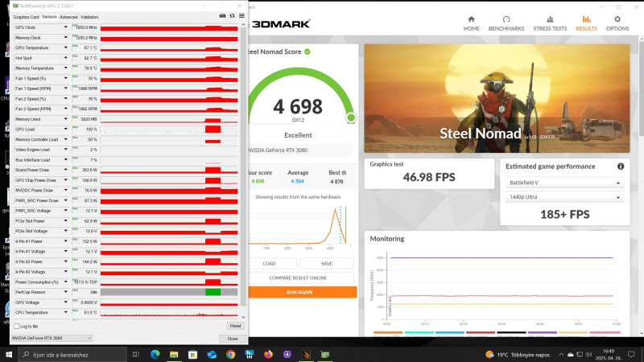644x362 pixels.
Task: Open the GPU Clock sensor dropdown
Action: coord(65,27)
